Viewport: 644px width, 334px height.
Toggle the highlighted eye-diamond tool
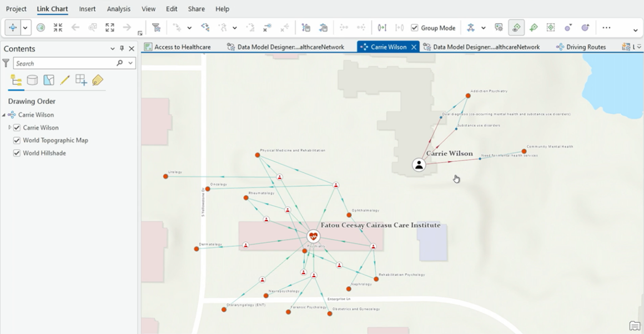(x=516, y=28)
